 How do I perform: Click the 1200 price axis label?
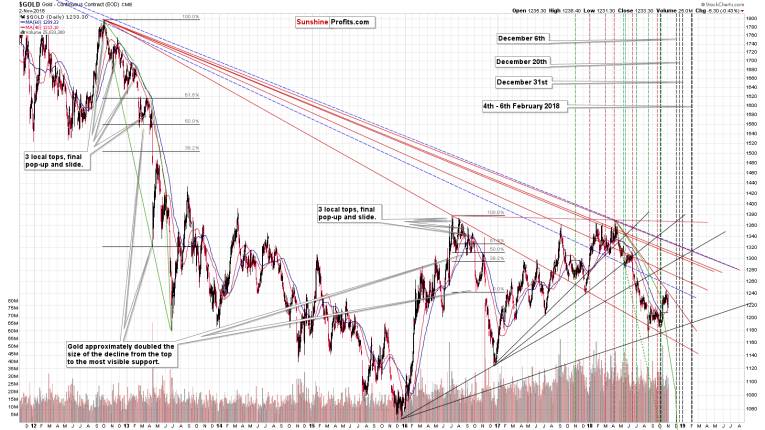coord(751,318)
